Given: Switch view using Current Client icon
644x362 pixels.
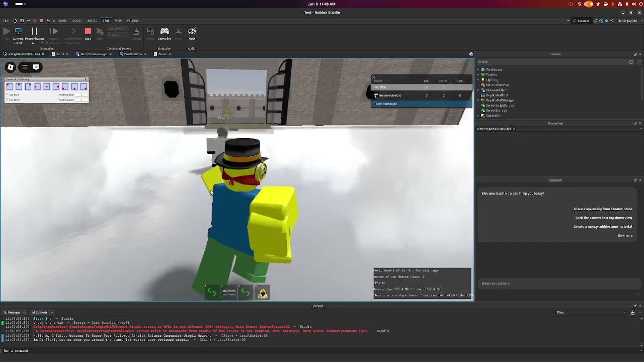Looking at the screenshot, I should pyautogui.click(x=18, y=31).
